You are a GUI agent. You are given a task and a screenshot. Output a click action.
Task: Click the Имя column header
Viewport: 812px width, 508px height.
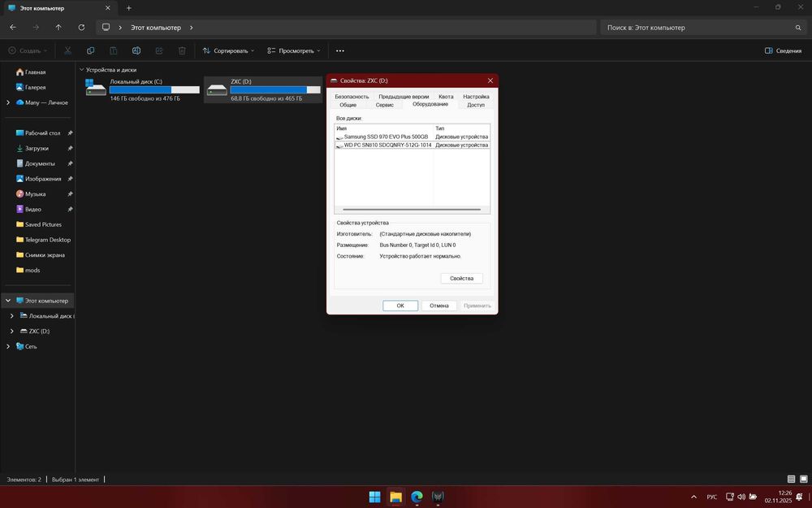pos(384,128)
